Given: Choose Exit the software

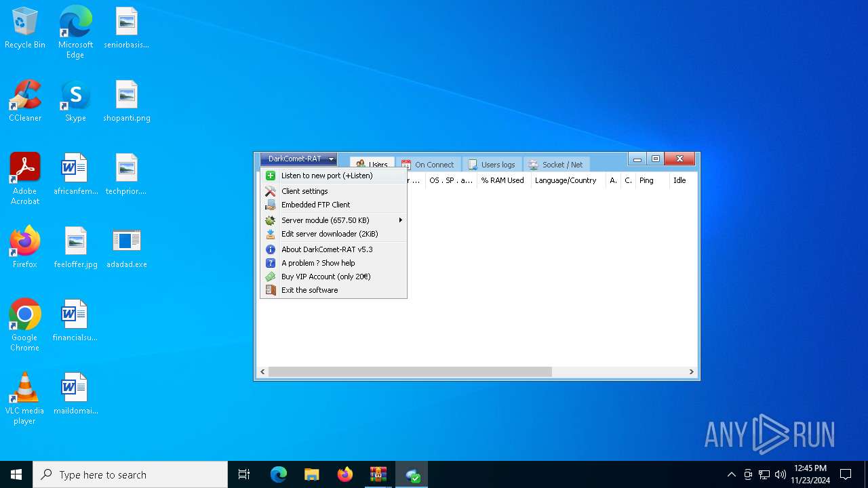Looking at the screenshot, I should tap(334, 290).
